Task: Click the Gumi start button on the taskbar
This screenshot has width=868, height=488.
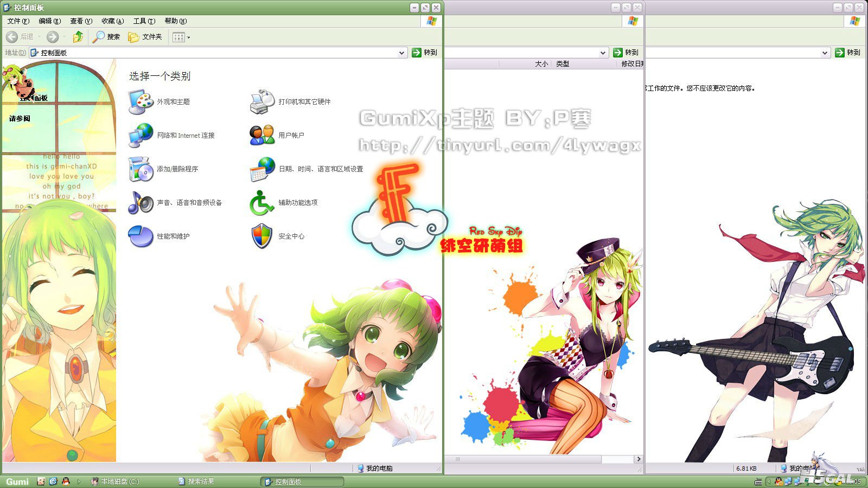Action: (17, 481)
